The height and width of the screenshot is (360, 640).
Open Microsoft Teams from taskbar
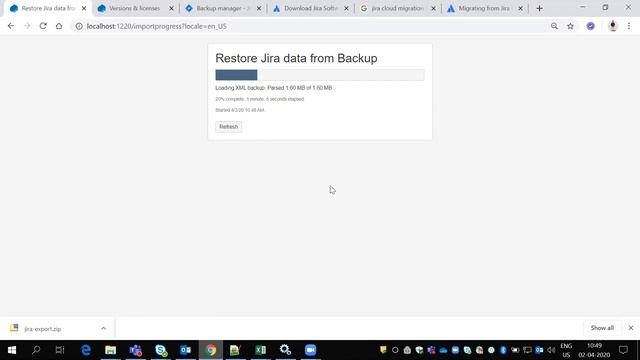(136, 350)
